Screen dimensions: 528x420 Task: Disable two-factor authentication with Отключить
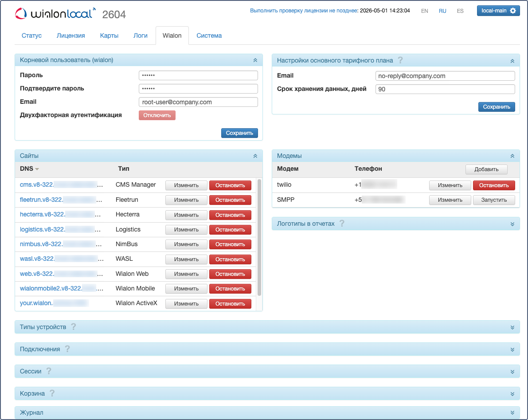click(x=157, y=115)
